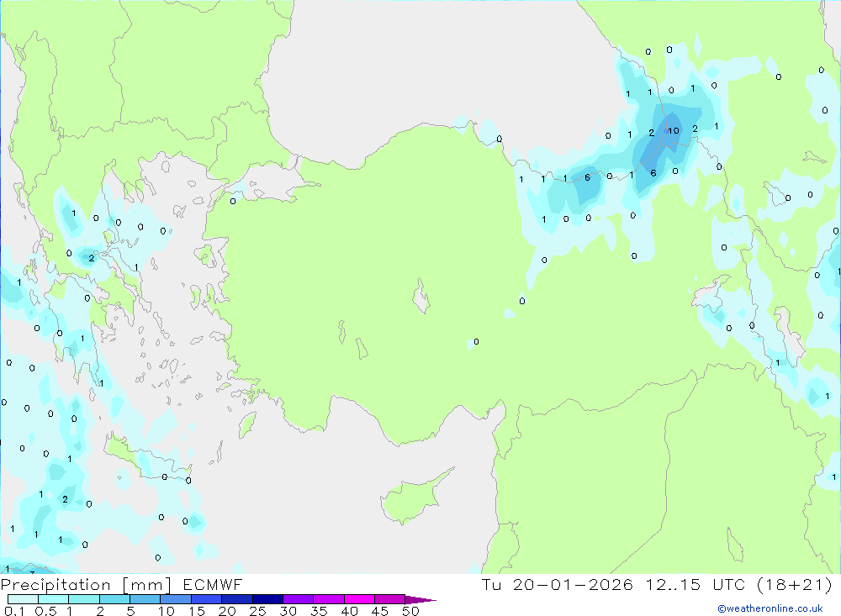Screen dimensions: 841x616
Task: Select the 5–10 mm blue legend swatch
Action: pos(145,599)
